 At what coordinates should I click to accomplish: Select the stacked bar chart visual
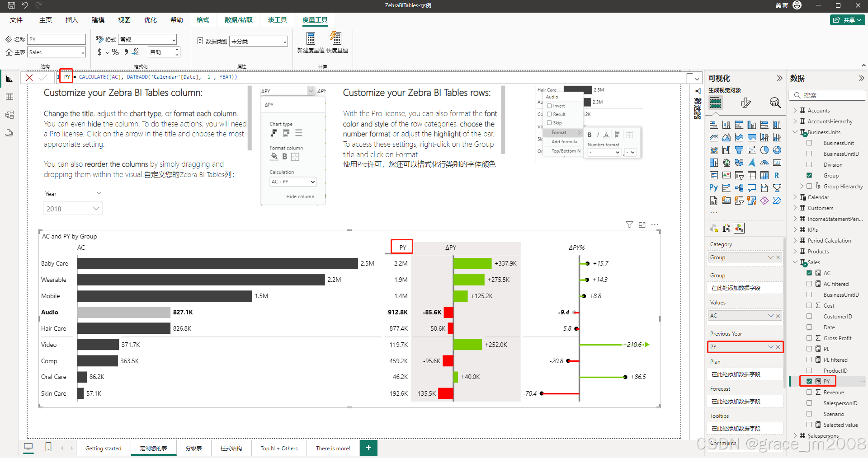(x=714, y=125)
